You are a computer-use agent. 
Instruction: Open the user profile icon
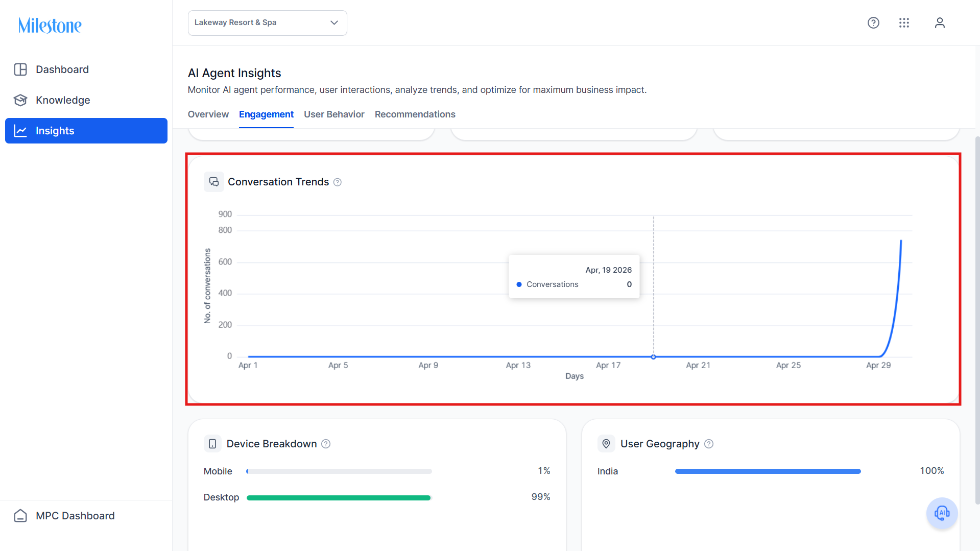tap(940, 23)
